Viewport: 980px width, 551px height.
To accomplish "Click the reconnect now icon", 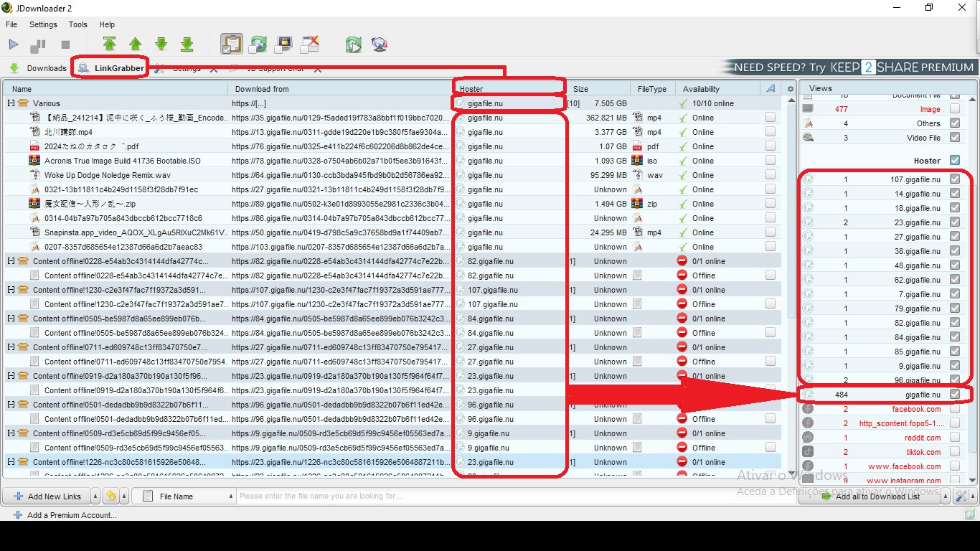I will [353, 44].
